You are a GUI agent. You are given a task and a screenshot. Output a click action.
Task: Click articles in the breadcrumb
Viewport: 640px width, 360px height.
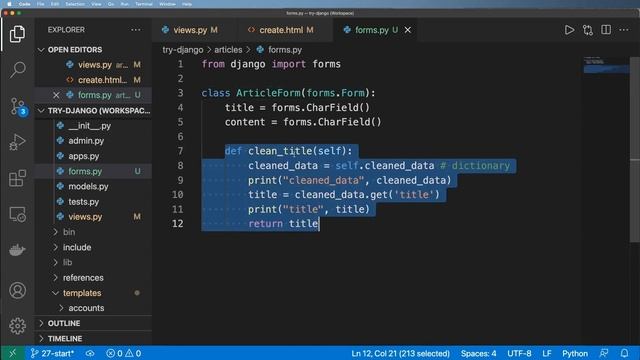click(228, 50)
